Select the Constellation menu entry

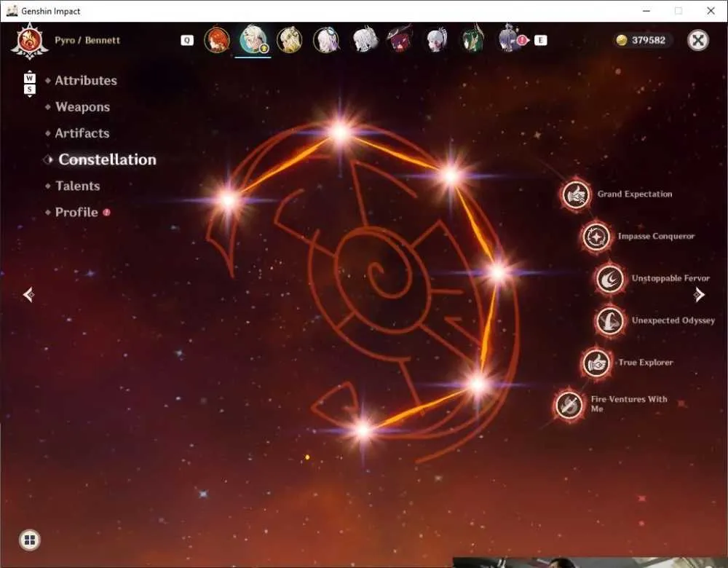[107, 159]
